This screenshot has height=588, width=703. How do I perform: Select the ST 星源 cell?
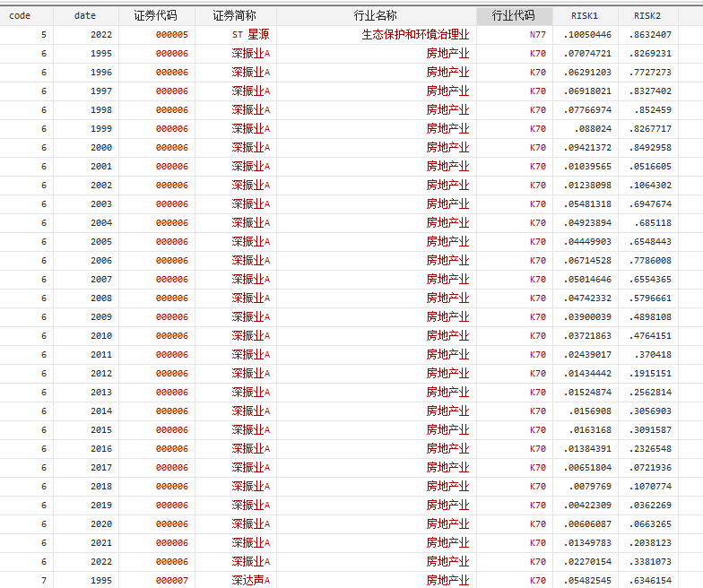[x=250, y=34]
